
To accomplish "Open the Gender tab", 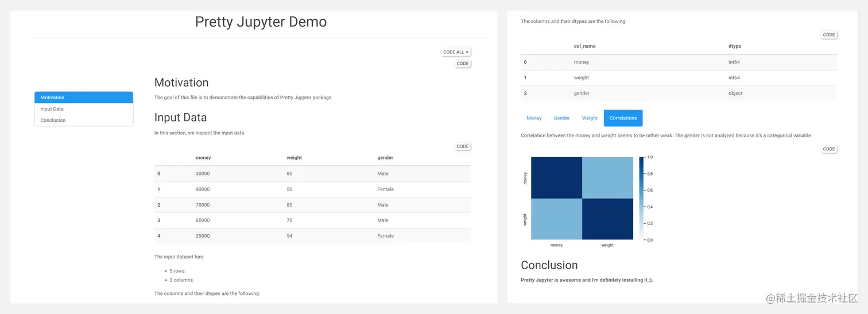I will 561,118.
